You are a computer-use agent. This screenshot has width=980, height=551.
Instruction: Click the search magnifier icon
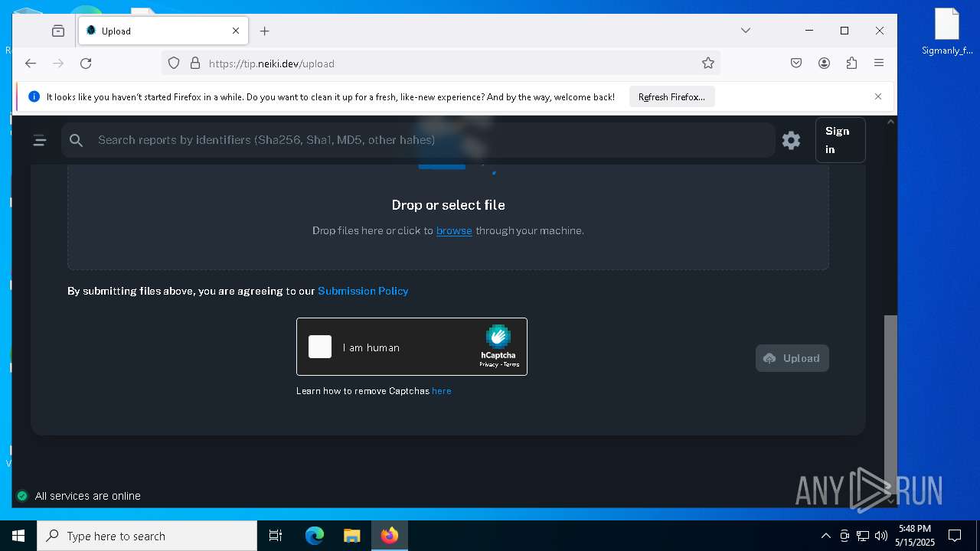point(76,140)
